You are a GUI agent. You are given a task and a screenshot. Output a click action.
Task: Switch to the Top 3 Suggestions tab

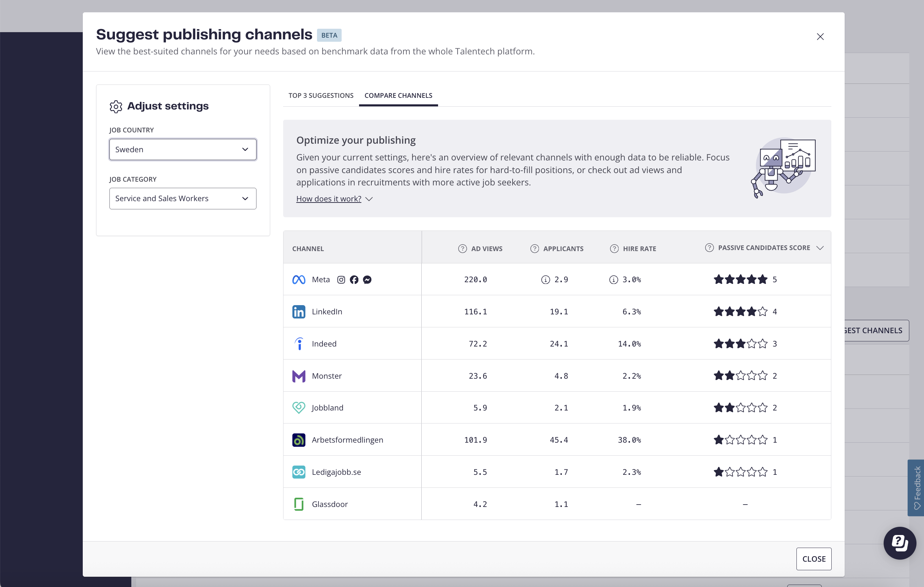point(321,95)
